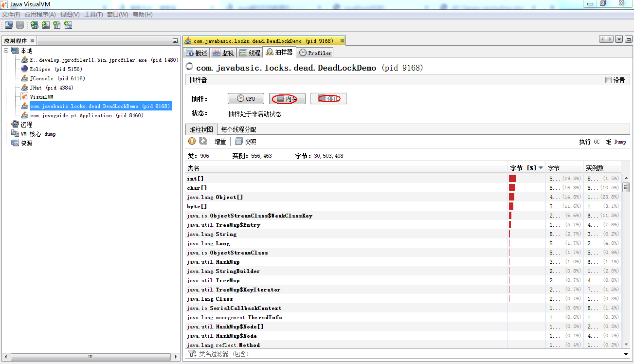Open the document list dropdown arrow
The width and height of the screenshot is (634, 364).
(x=619, y=39)
